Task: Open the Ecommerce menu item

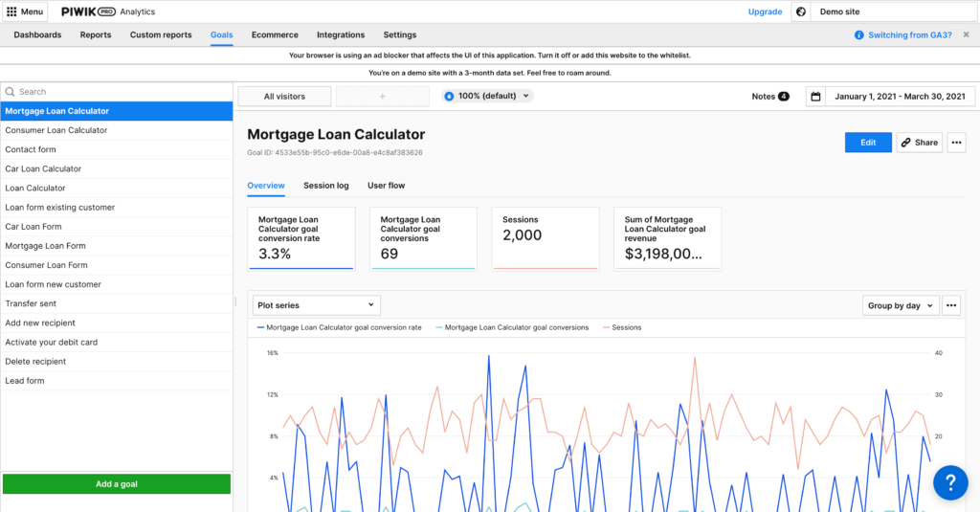Action: [275, 35]
